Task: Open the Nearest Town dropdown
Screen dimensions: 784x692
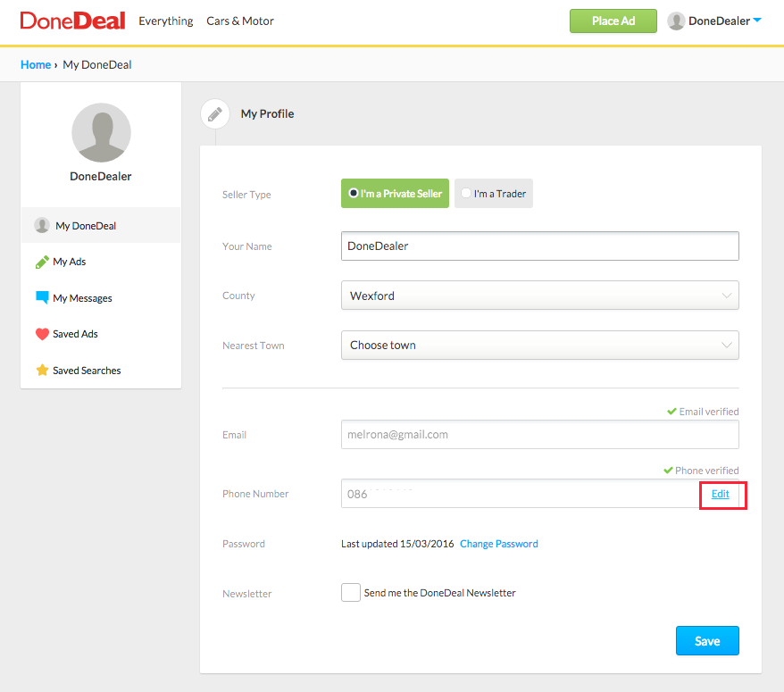Action: [540, 345]
